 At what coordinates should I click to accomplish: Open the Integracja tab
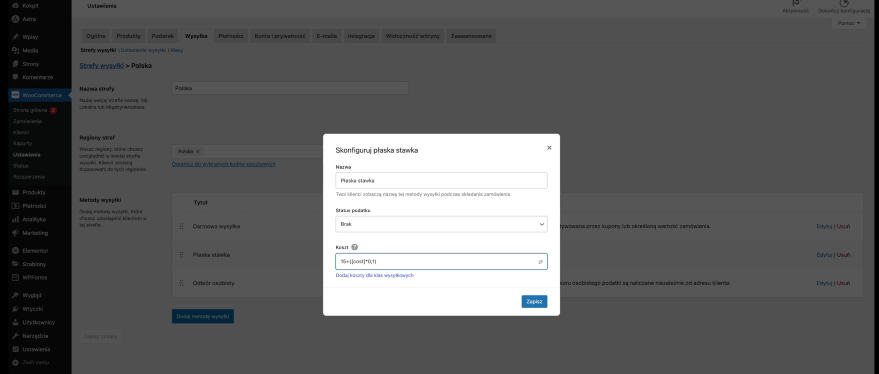361,36
